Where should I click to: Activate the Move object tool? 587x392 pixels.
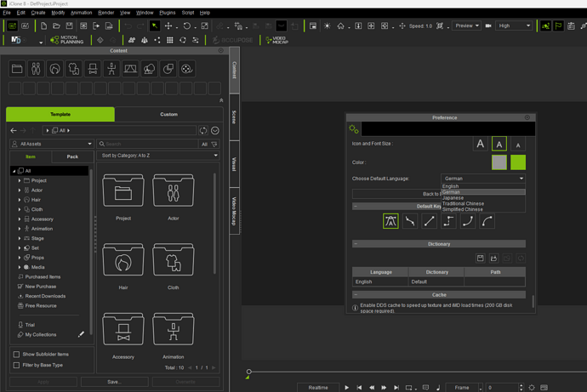[168, 26]
